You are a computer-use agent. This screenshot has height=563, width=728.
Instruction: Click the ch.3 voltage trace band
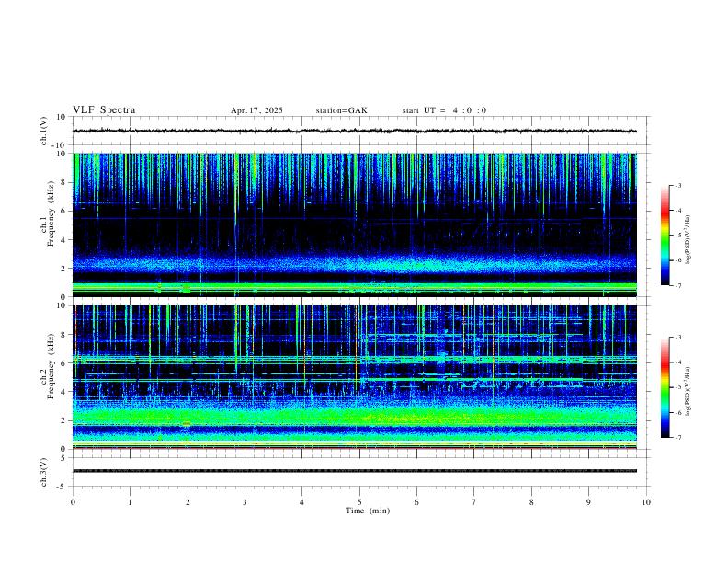pos(355,471)
